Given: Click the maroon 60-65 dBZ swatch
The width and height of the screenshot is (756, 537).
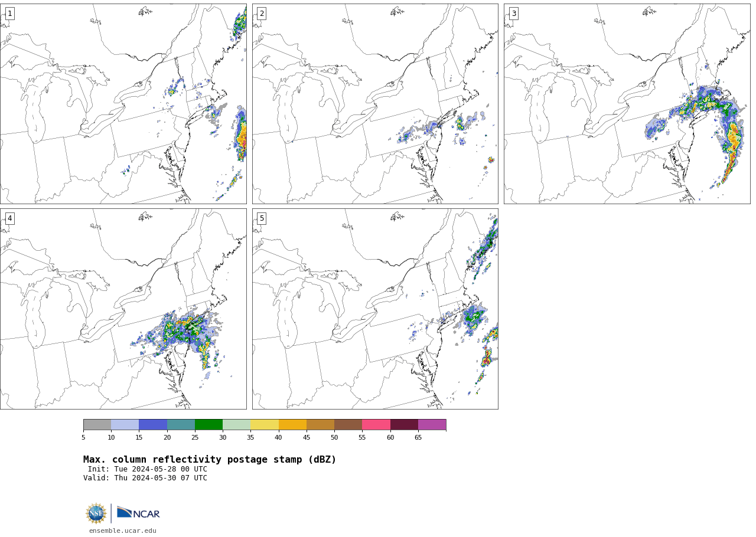Looking at the screenshot, I should pyautogui.click(x=404, y=425).
